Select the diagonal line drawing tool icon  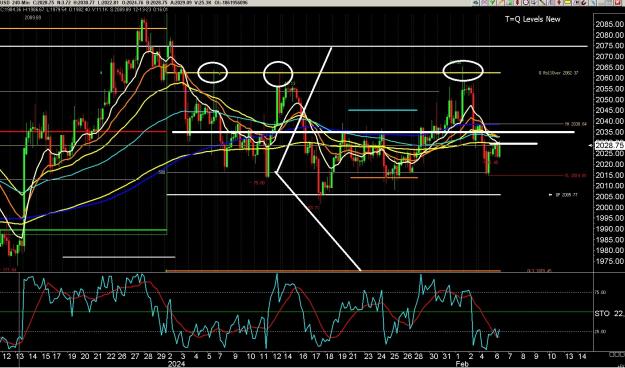[x=542, y=2]
